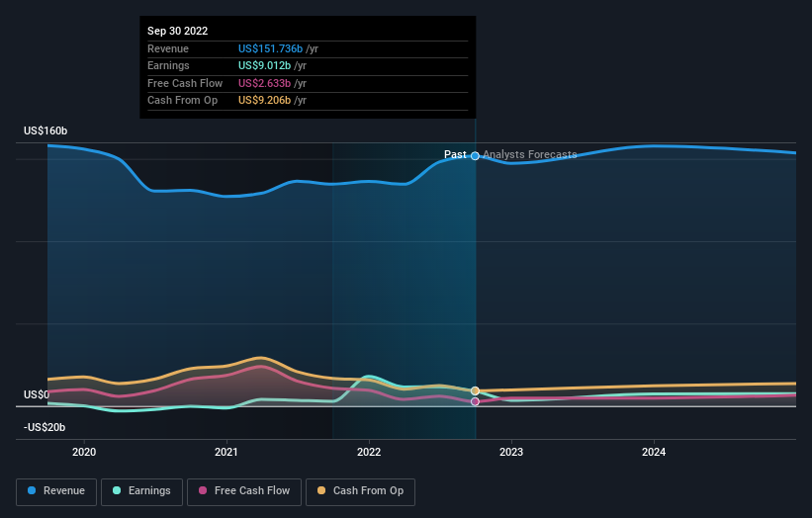Viewport: 812px width, 518px height.
Task: Click the 2020 x-axis label
Action: 84,452
